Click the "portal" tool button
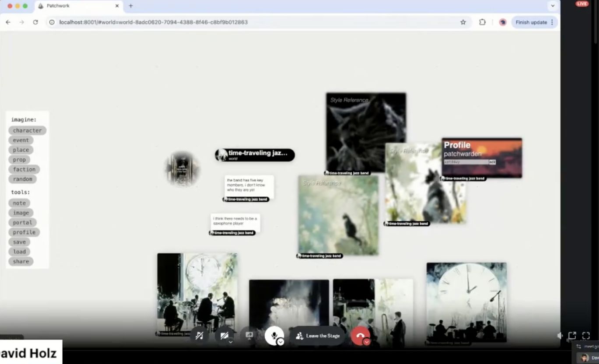This screenshot has width=599, height=364. point(22,223)
